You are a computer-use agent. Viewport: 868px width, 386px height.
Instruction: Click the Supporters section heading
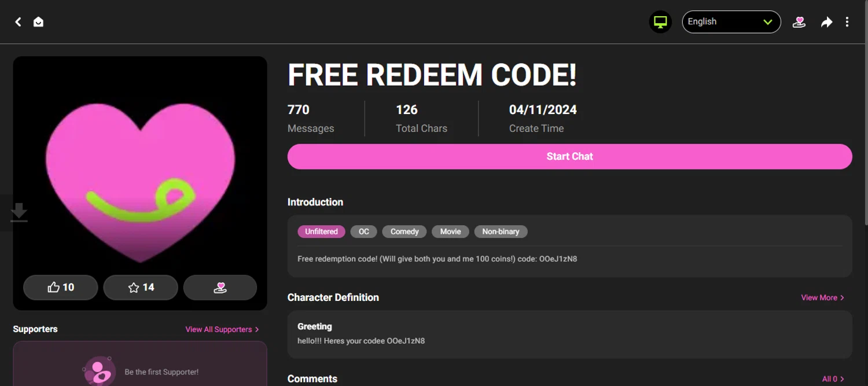pyautogui.click(x=35, y=329)
